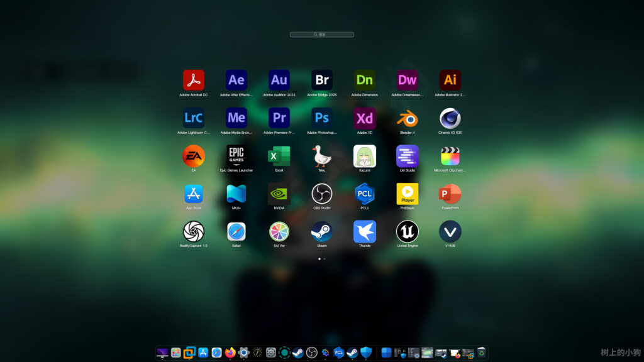Launch Adobe Lightroom Classic
This screenshot has width=644, height=362.
coord(194,118)
